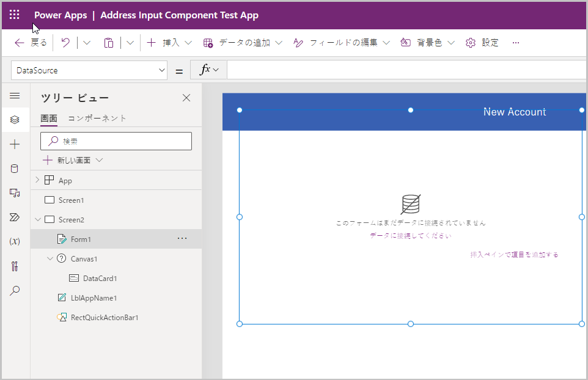Open the tree view layers icon

15,120
